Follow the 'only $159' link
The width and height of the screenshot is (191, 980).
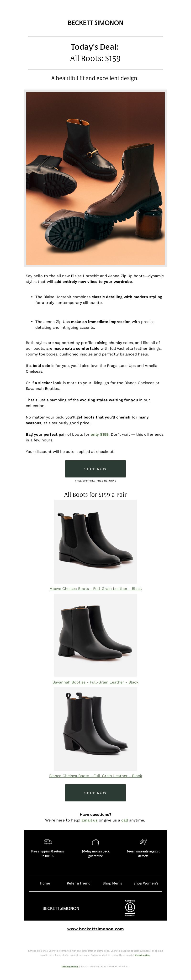[x=100, y=434]
